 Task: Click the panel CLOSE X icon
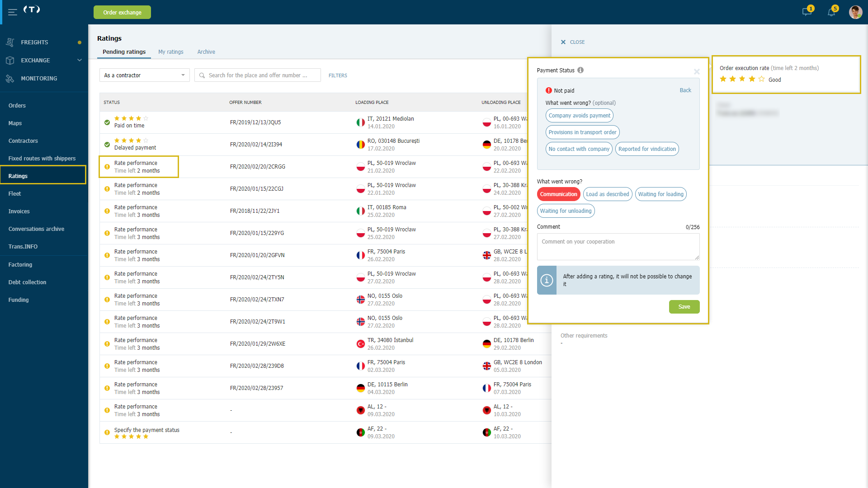563,42
